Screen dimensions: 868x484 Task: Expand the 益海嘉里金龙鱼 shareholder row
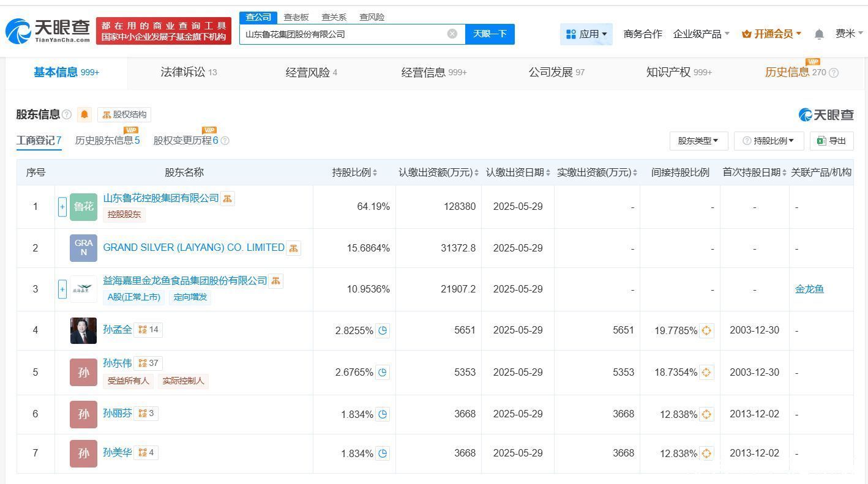[x=62, y=289]
